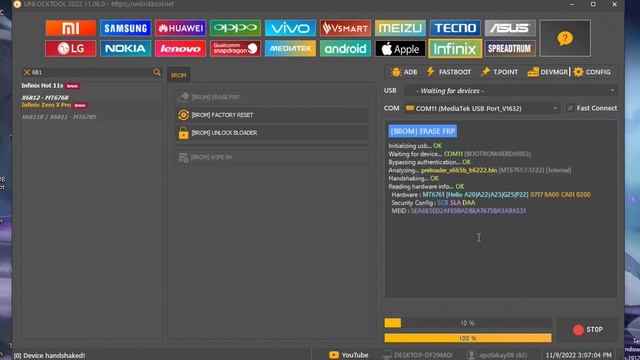Screen dimensions: 640x360
Task: Open the Meizu brand tile
Action: (400, 28)
